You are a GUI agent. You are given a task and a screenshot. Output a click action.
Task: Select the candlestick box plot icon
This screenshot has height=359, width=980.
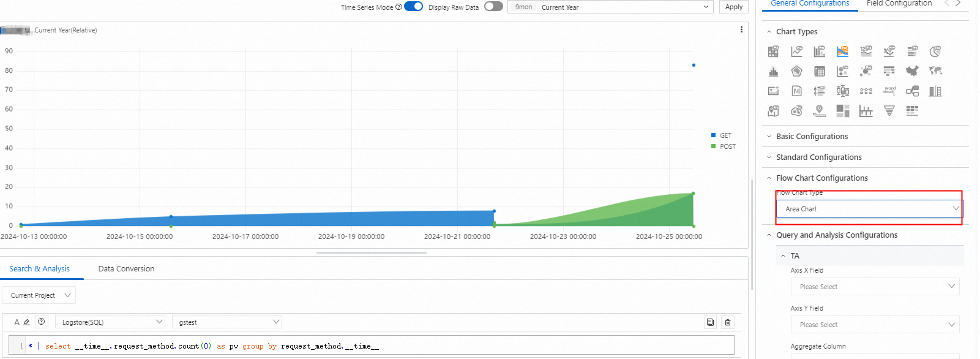843,91
